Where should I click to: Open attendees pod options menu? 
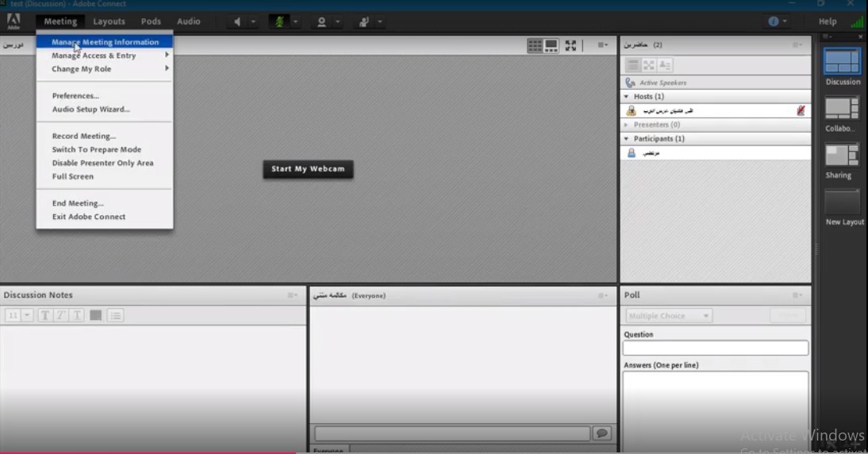coord(797,45)
